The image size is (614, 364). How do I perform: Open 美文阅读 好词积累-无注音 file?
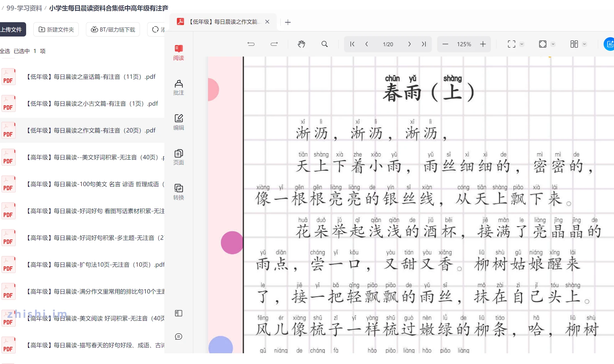95,318
